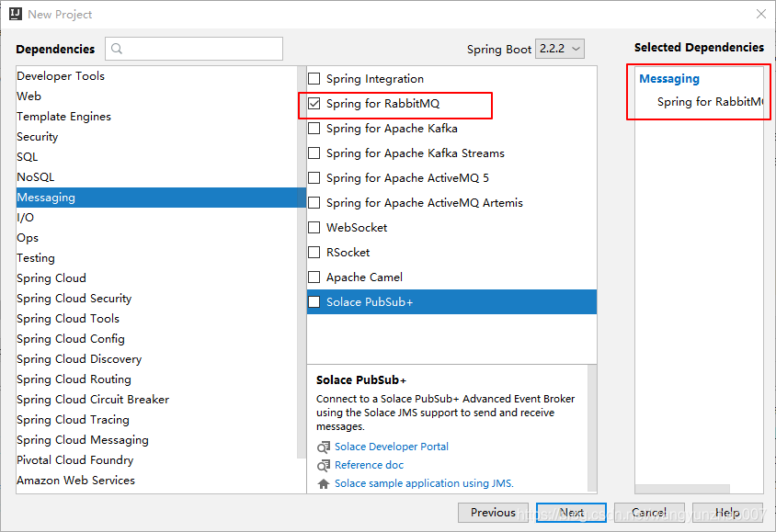Choose the Testing category
The width and height of the screenshot is (776, 532).
(156, 258)
